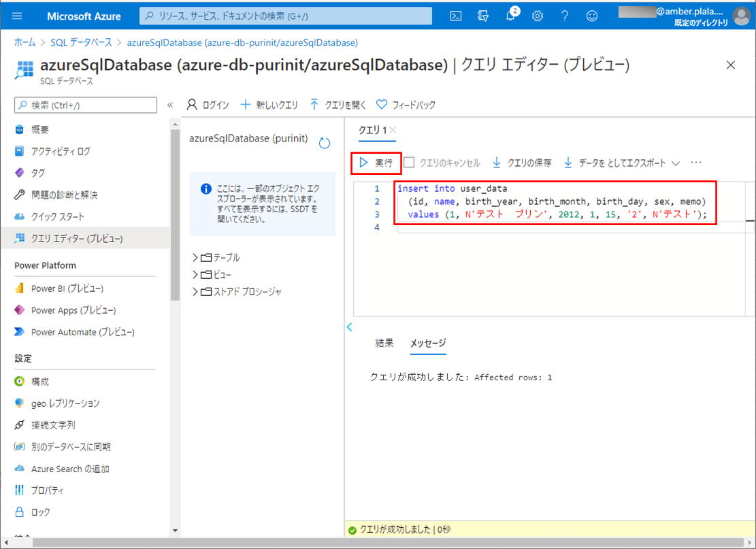Open the notifications bell
This screenshot has width=756, height=549.
[x=510, y=16]
